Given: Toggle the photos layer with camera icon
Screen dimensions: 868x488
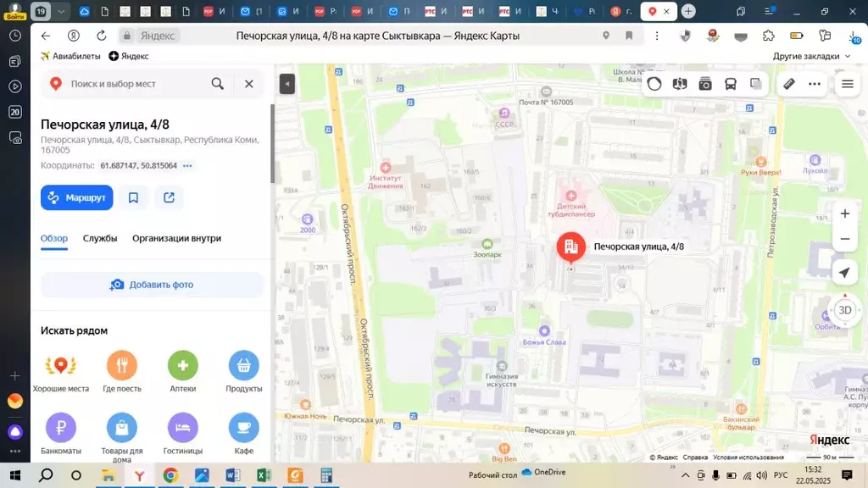Looking at the screenshot, I should pos(705,84).
